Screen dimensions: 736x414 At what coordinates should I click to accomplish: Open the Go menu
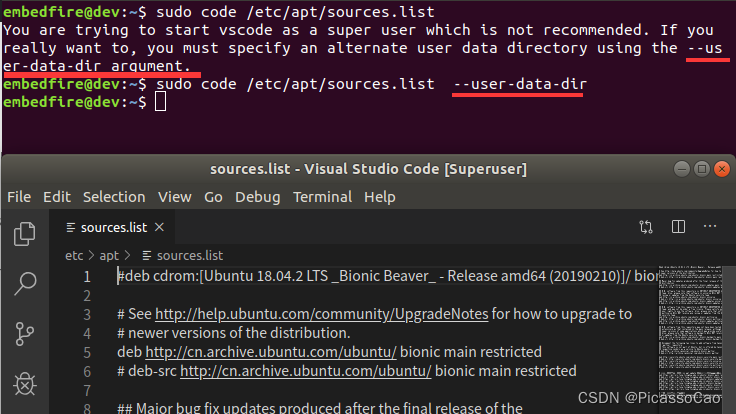(x=213, y=197)
